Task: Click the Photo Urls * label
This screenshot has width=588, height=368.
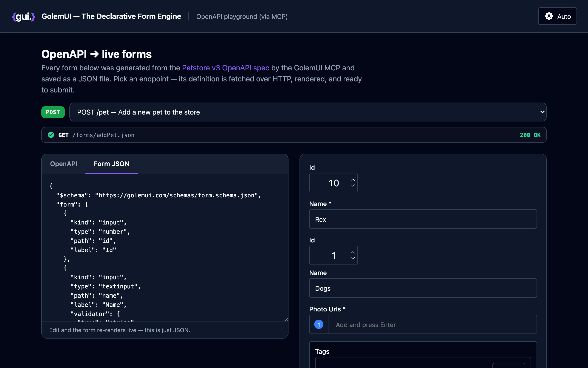Action: [x=327, y=309]
